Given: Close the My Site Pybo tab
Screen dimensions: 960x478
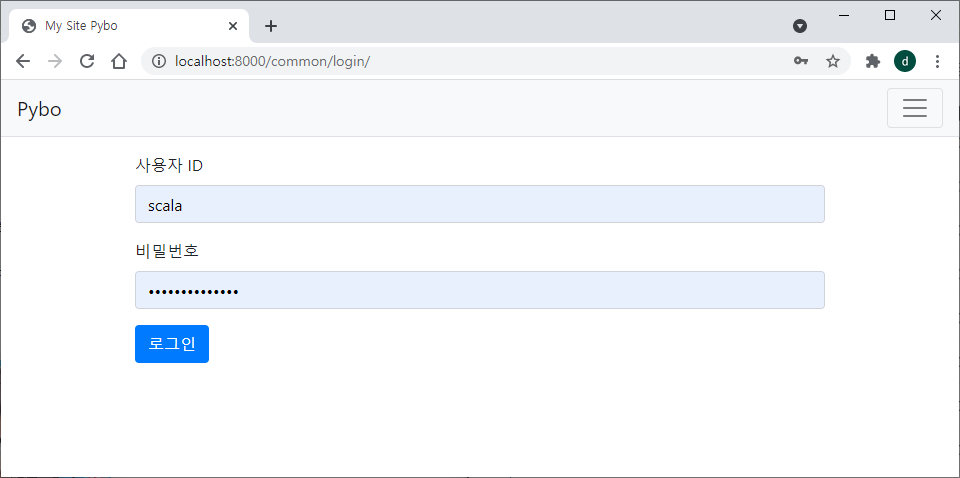Looking at the screenshot, I should [x=233, y=26].
